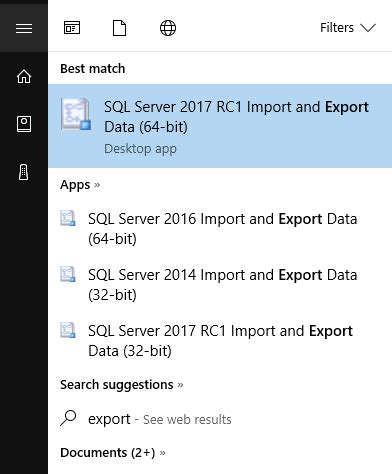Open the hamburger menu in sidebar

coord(24,28)
